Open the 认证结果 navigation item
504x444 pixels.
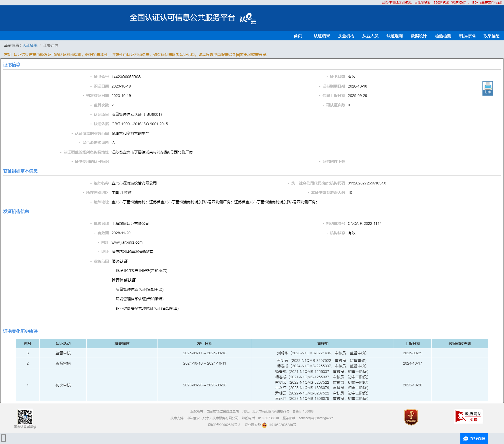(322, 36)
